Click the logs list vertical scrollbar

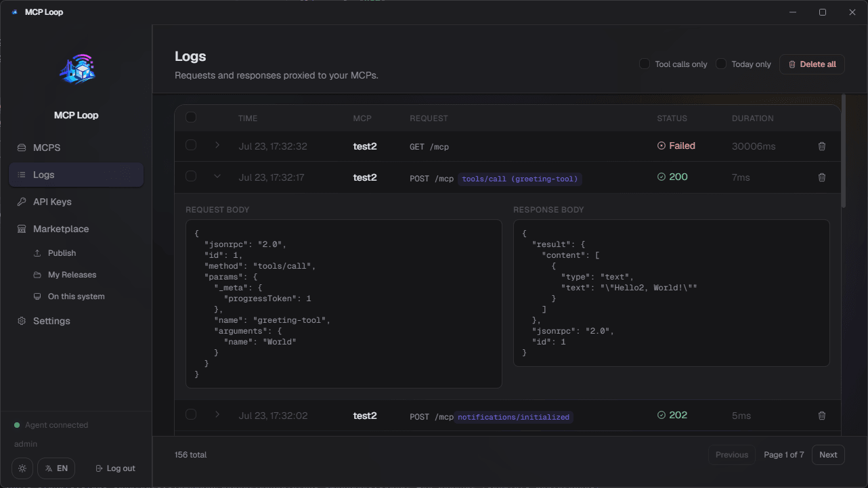point(843,151)
